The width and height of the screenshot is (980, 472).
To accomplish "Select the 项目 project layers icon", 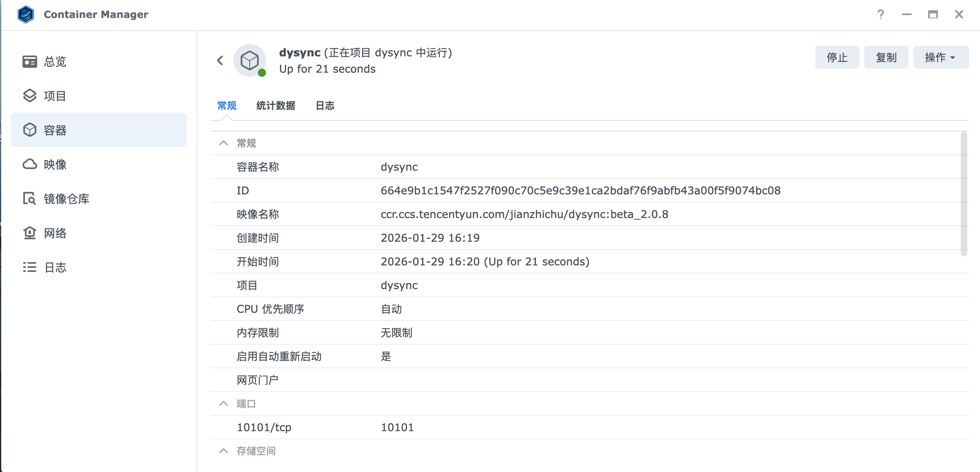I will tap(29, 96).
